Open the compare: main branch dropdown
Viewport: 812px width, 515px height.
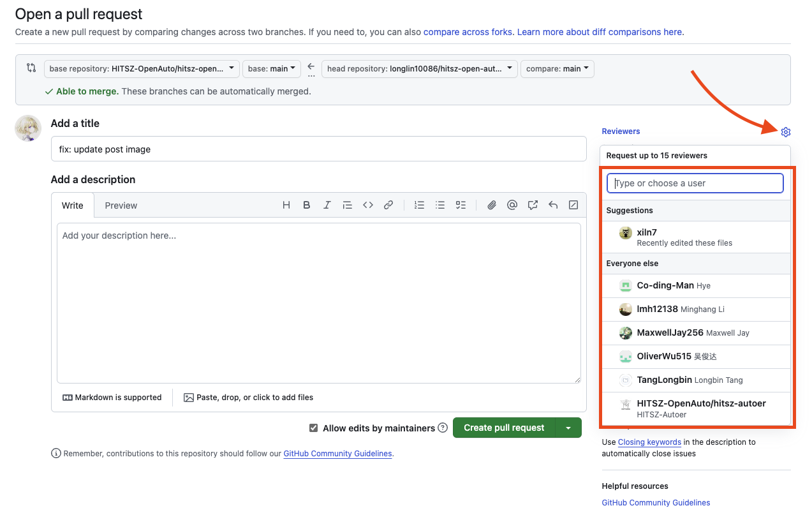click(557, 69)
